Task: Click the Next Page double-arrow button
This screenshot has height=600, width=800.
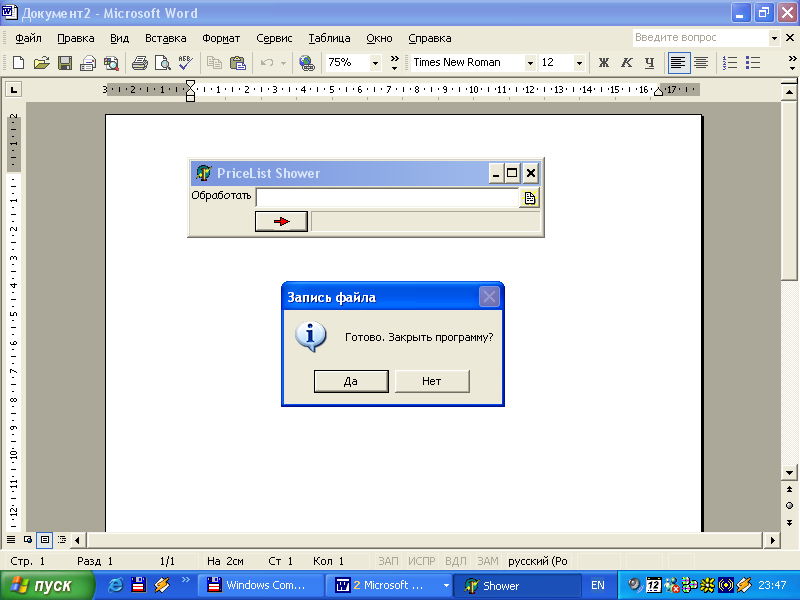Action: click(x=789, y=522)
